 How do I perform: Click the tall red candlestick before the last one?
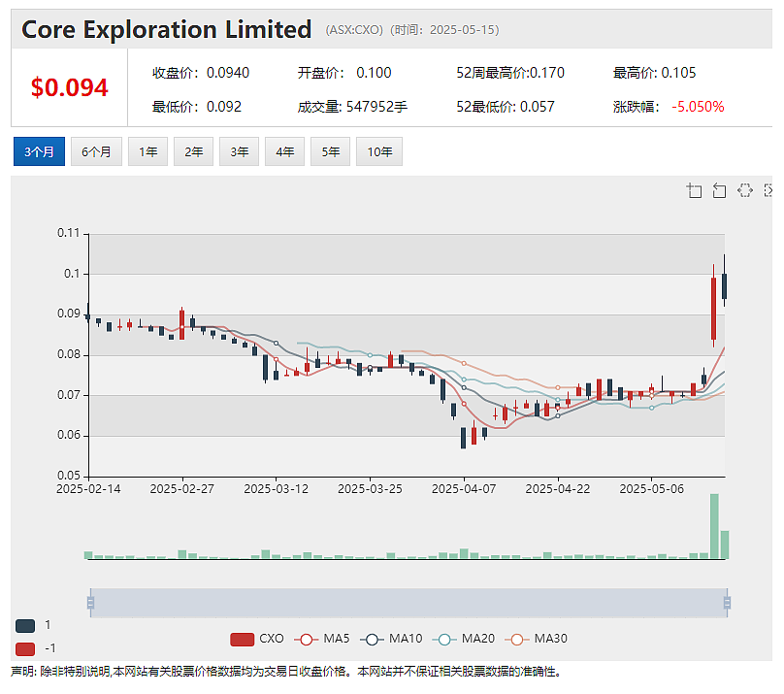(713, 309)
